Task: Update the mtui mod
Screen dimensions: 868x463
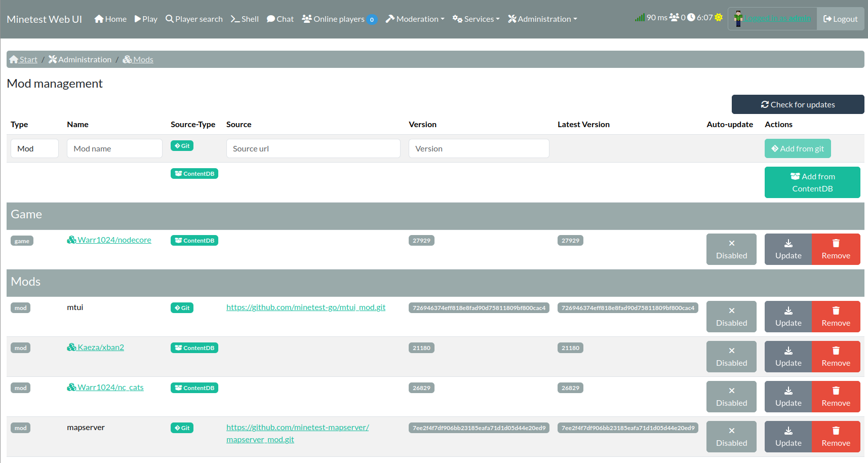Action: (x=788, y=317)
